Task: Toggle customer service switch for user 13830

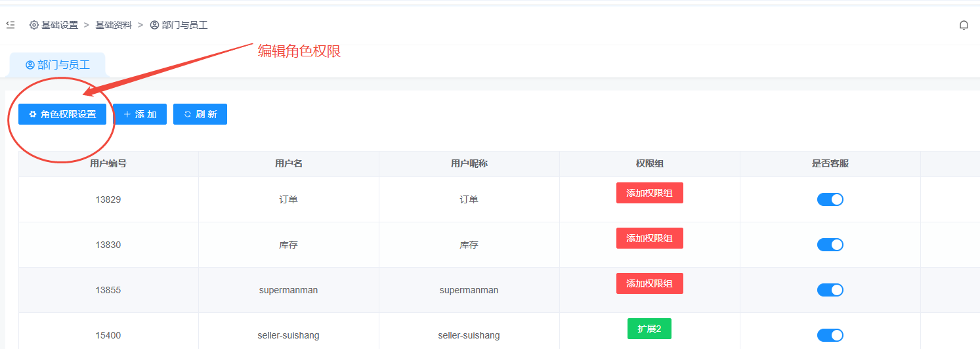Action: click(x=830, y=245)
